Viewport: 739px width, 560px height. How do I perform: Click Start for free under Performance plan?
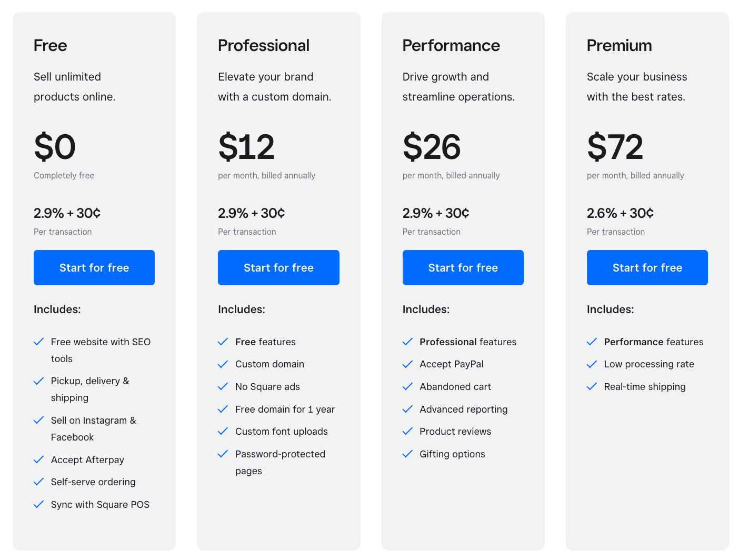[463, 267]
